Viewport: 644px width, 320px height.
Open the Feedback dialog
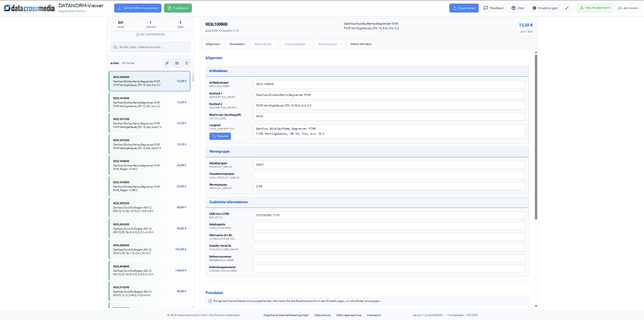(x=494, y=8)
